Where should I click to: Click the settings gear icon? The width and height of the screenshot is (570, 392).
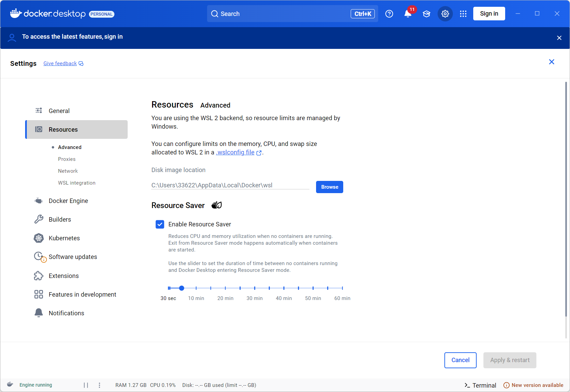(445, 14)
